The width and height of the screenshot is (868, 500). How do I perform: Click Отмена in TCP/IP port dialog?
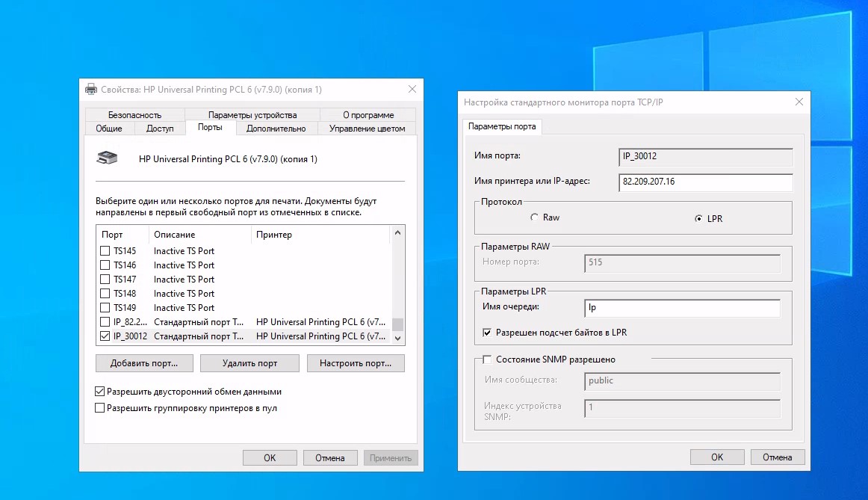pyautogui.click(x=777, y=457)
